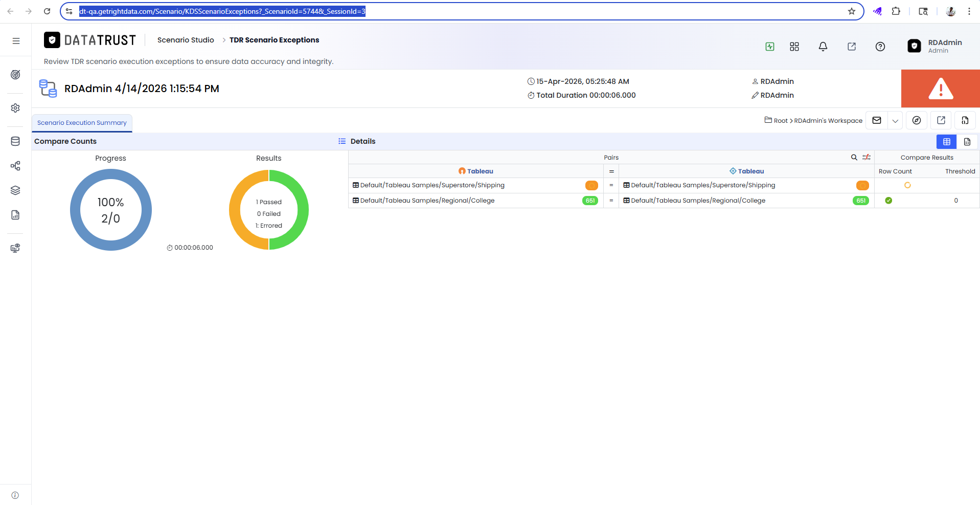Click the compass explore button
980x505 pixels.
tap(917, 120)
